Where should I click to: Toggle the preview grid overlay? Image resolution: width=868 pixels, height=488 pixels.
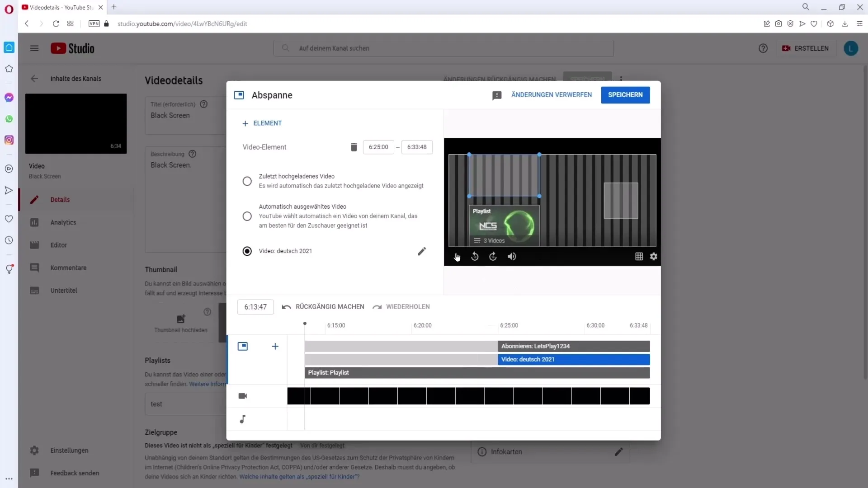tap(639, 257)
